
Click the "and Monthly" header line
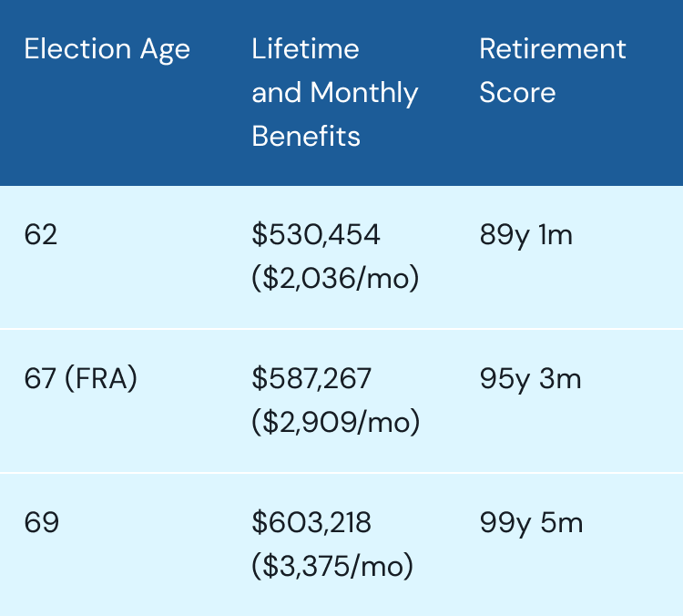[x=334, y=93]
